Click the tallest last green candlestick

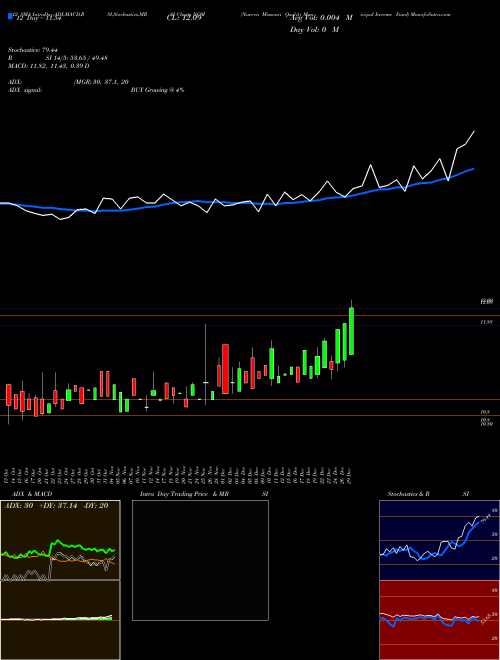point(351,331)
